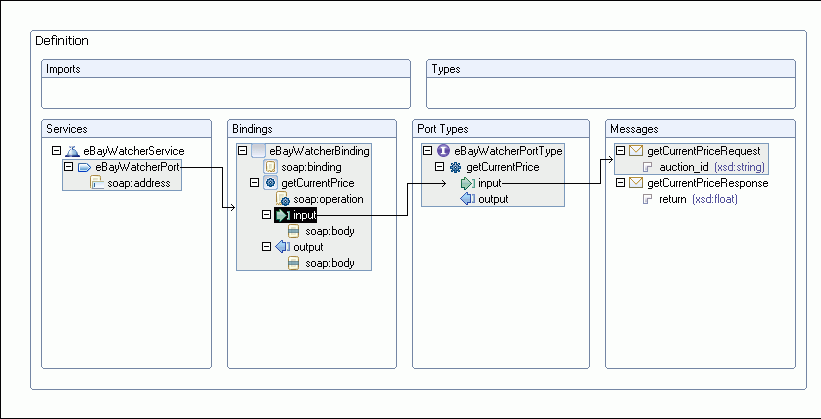Click the Messages section header
The width and height of the screenshot is (821, 419).
click(x=701, y=129)
